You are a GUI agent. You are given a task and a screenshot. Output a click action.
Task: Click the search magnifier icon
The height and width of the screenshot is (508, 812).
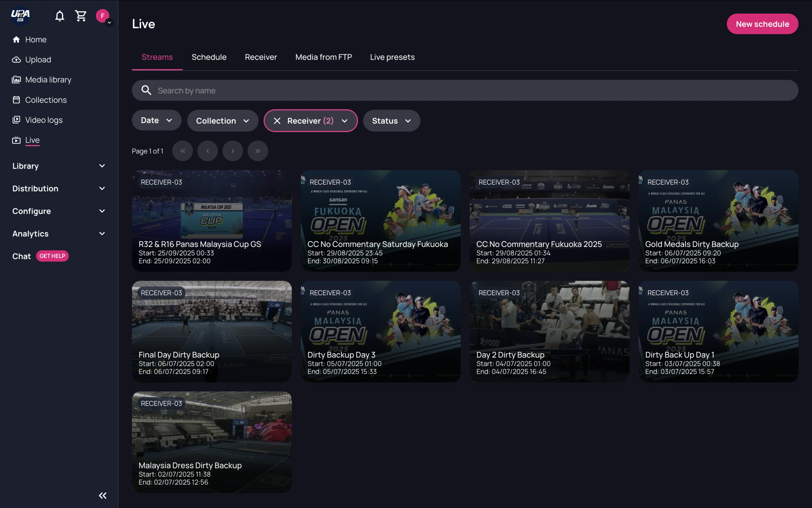[146, 90]
